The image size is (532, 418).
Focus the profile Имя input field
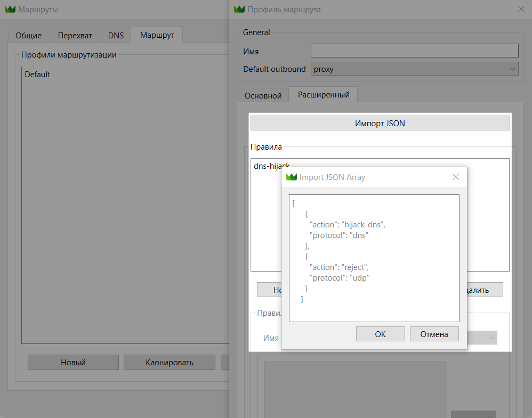414,51
